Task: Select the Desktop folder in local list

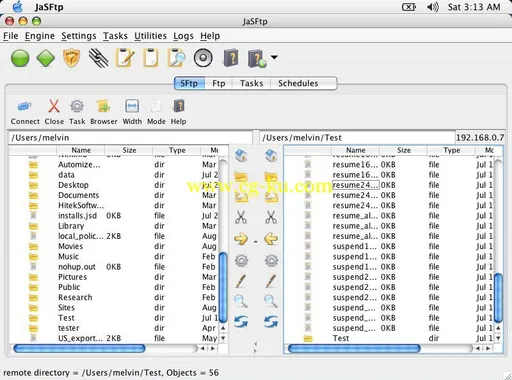Action: click(113, 185)
